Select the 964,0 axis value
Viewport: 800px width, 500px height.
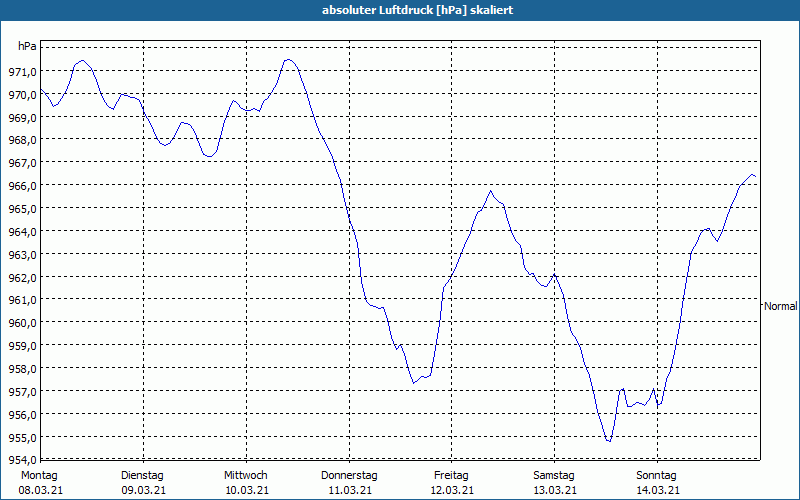22,232
